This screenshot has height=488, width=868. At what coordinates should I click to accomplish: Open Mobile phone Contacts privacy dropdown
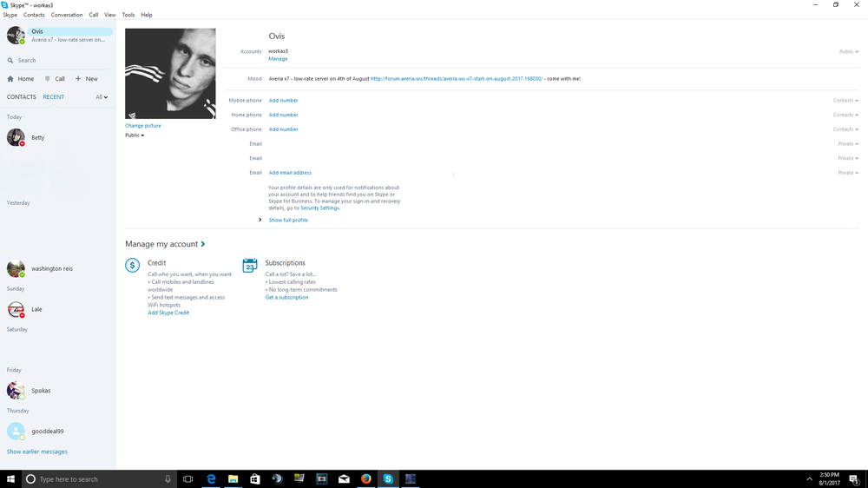[845, 101]
